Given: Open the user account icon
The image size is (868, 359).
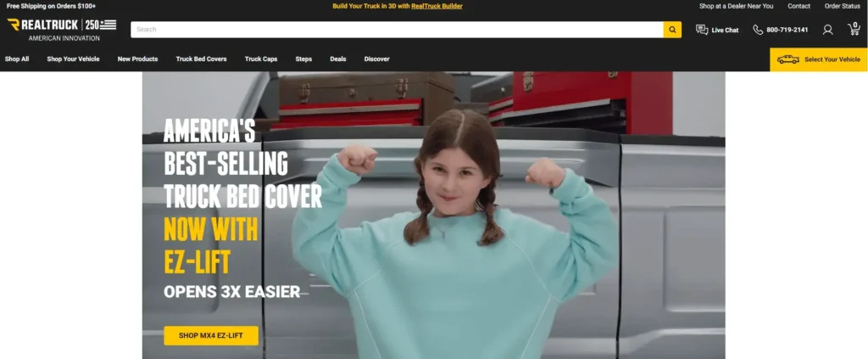Looking at the screenshot, I should pos(827,30).
